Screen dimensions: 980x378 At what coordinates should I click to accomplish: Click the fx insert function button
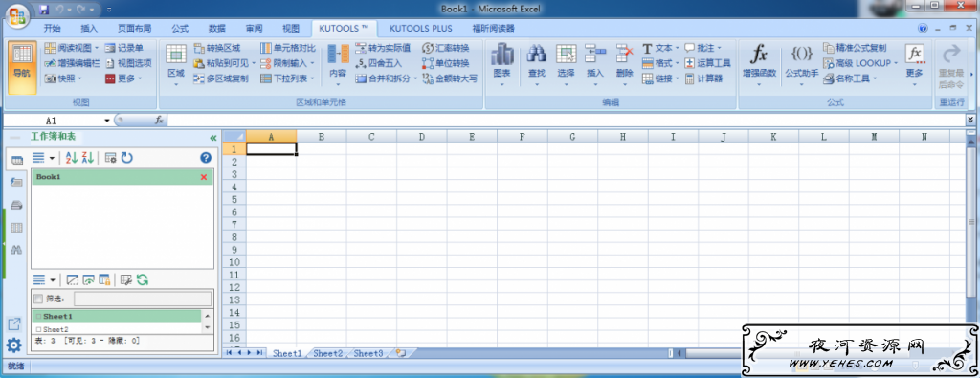click(x=160, y=120)
